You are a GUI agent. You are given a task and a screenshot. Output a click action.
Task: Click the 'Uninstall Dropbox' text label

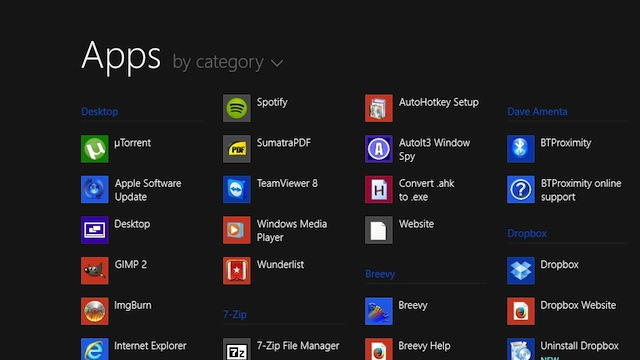coord(580,346)
